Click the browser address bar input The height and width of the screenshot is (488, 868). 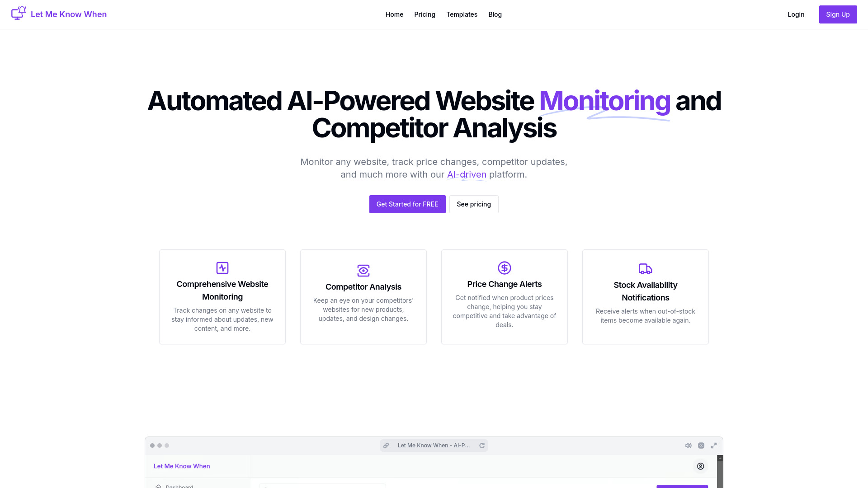coord(434,445)
